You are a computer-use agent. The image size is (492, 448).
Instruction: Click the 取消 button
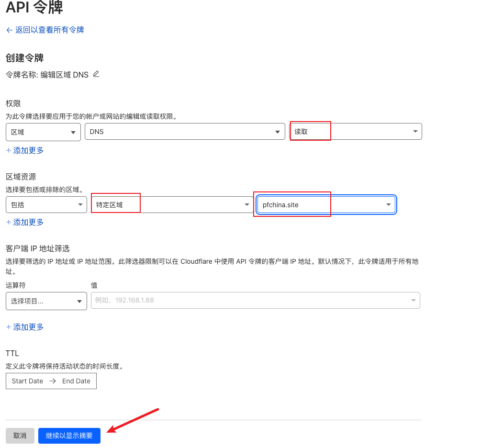click(20, 436)
